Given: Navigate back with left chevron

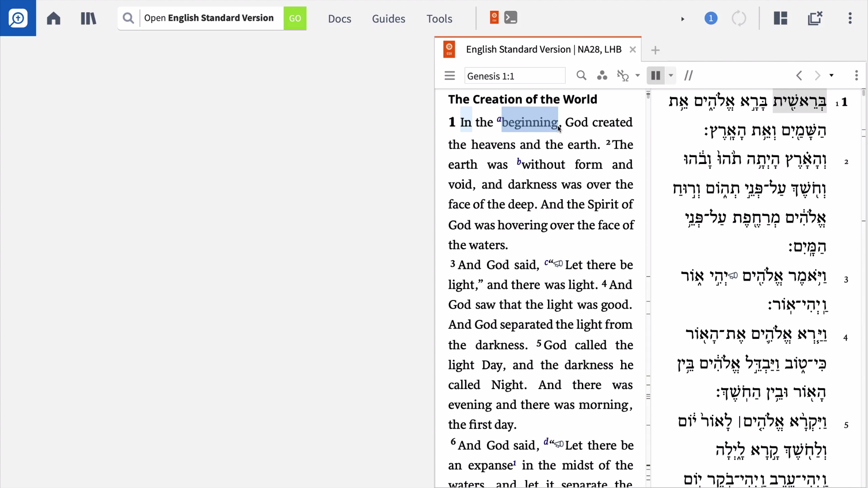Looking at the screenshot, I should pos(799,75).
